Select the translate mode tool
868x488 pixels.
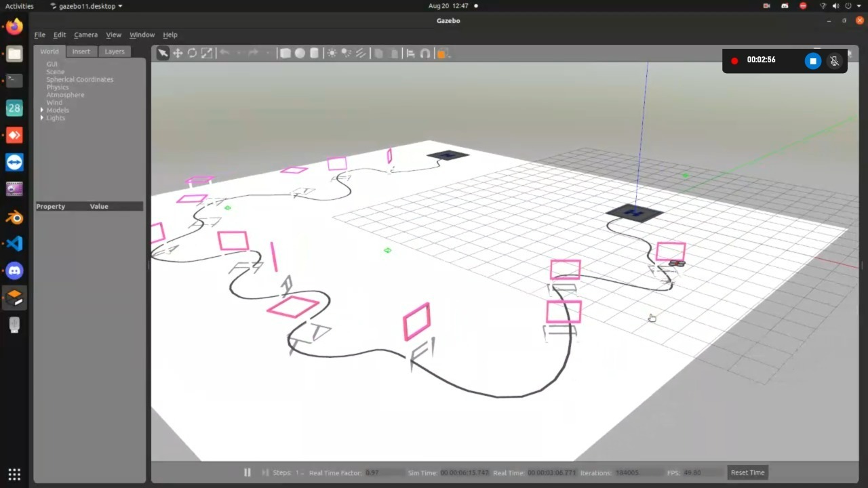[177, 53]
